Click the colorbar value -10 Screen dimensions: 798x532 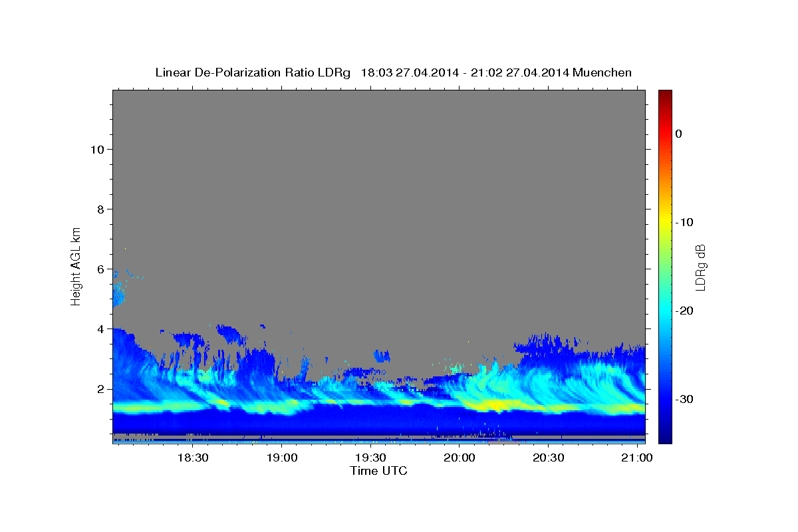pos(684,222)
